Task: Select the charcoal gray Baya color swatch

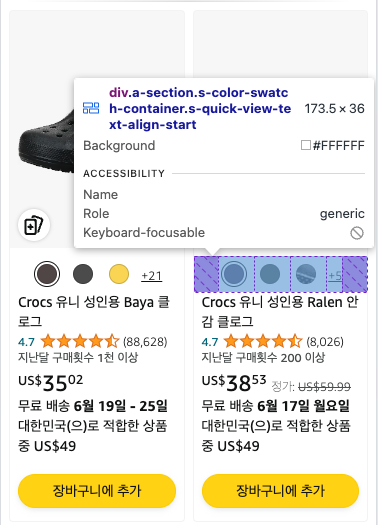Action: [x=83, y=274]
